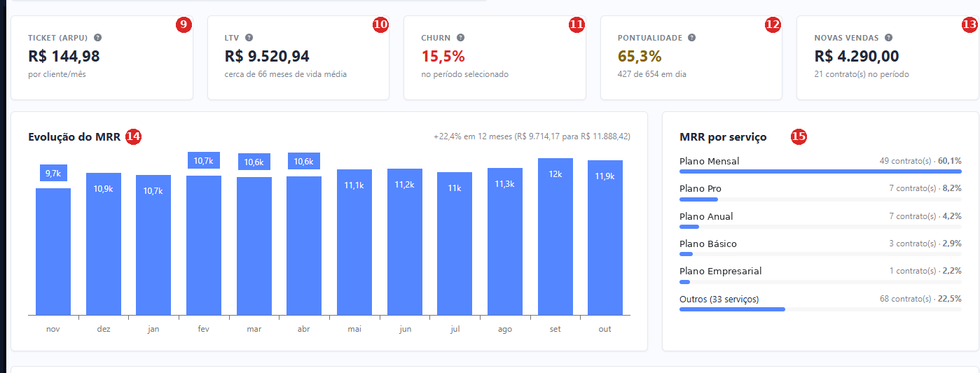Click the Plano Empresarial progress bar
Viewport: 980px width, 373px height.
[820, 282]
